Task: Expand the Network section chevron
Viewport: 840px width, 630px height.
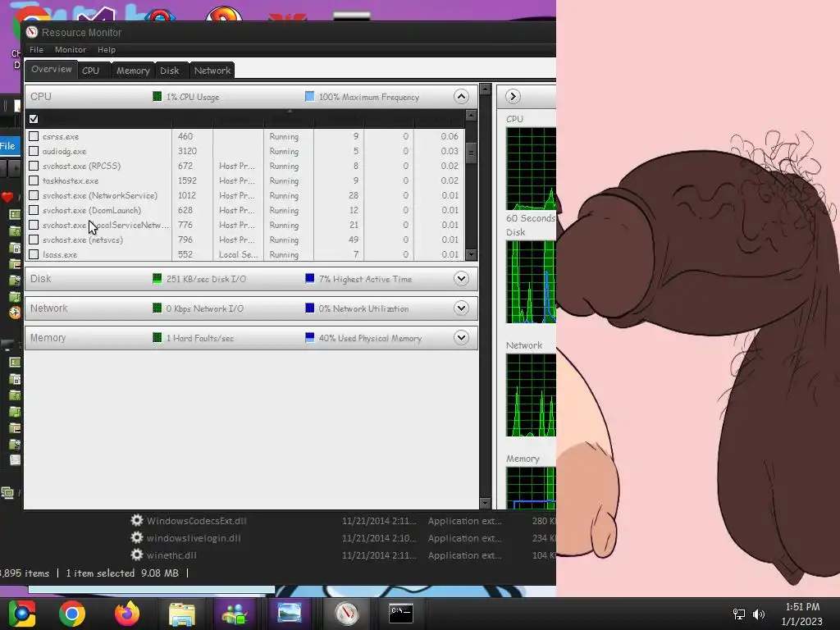Action: coord(461,308)
